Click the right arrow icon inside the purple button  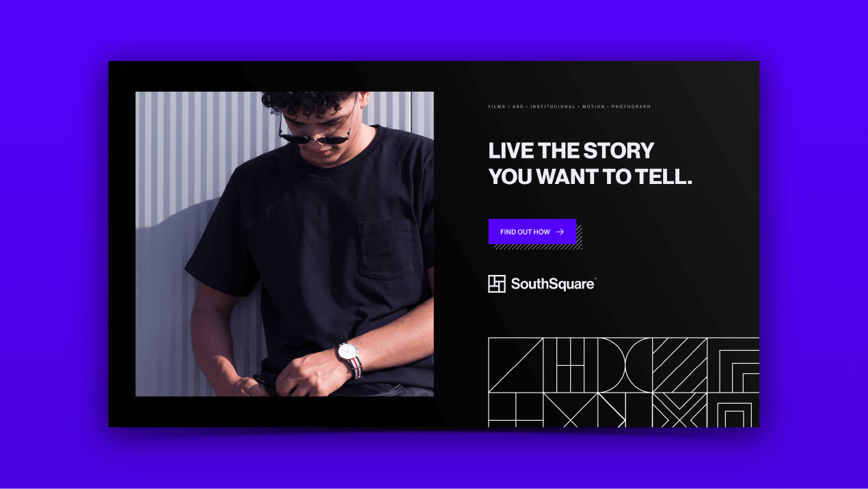(x=560, y=232)
